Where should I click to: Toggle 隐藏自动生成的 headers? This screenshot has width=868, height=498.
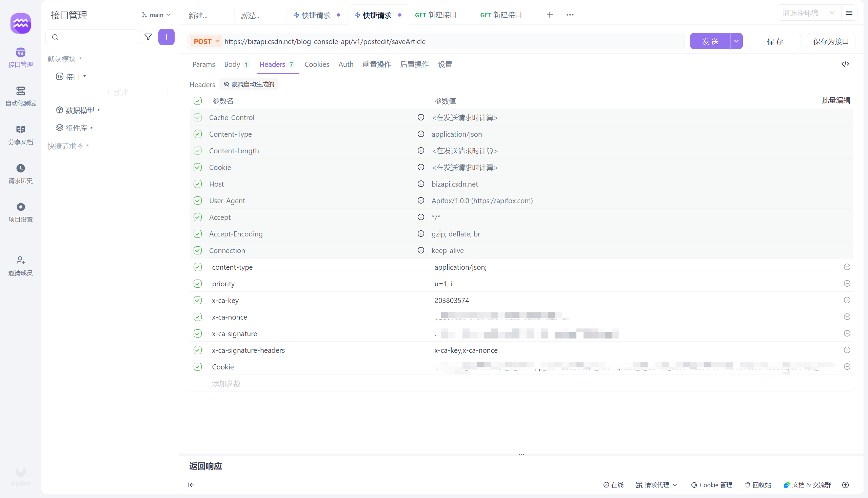tap(249, 84)
